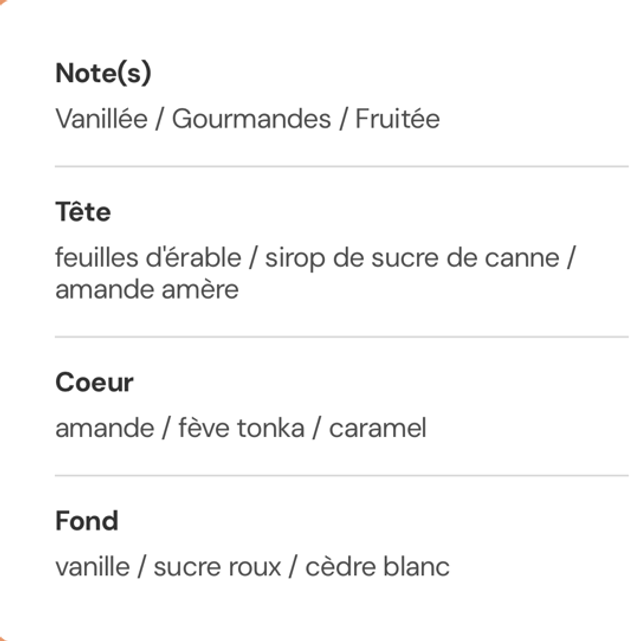640x641 pixels.
Task: Click the "vanille" base note
Action: click(x=92, y=567)
